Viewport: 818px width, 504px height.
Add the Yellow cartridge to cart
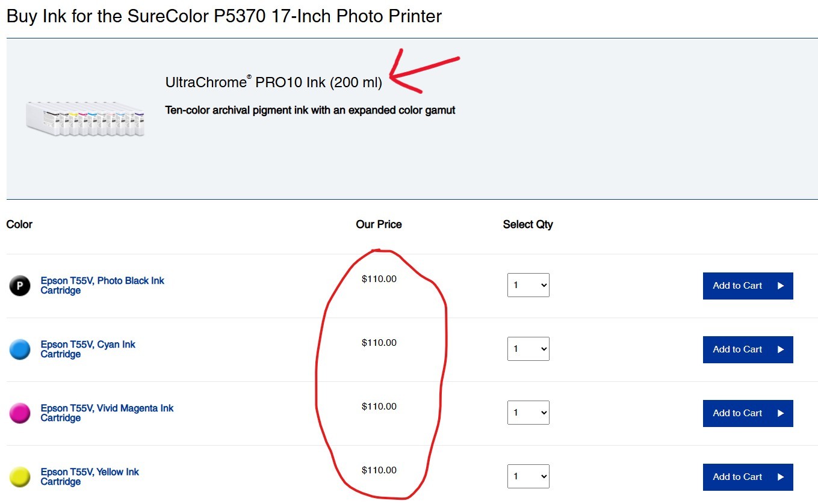pos(748,477)
